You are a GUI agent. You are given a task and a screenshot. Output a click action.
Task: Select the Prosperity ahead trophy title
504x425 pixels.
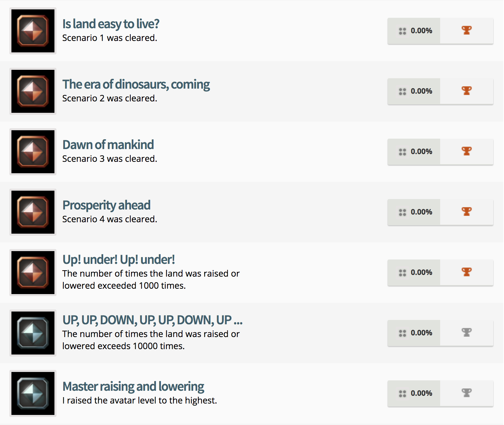coord(106,205)
